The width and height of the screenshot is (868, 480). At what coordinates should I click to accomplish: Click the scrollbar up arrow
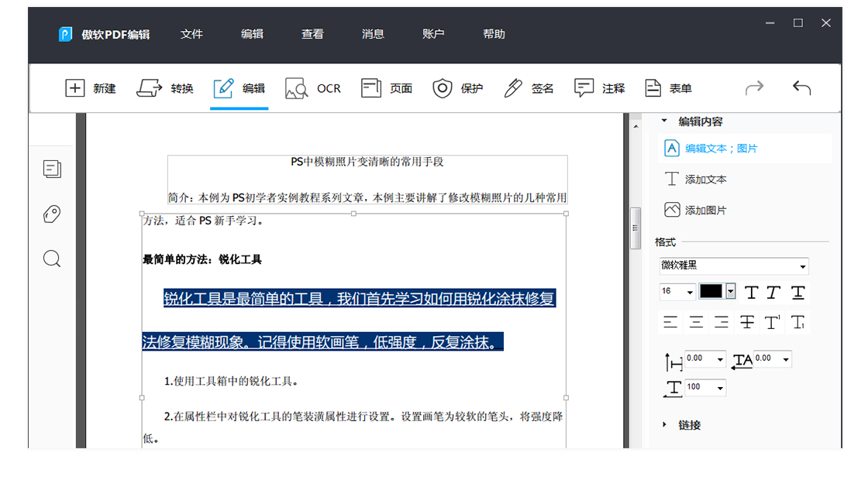tap(635, 127)
